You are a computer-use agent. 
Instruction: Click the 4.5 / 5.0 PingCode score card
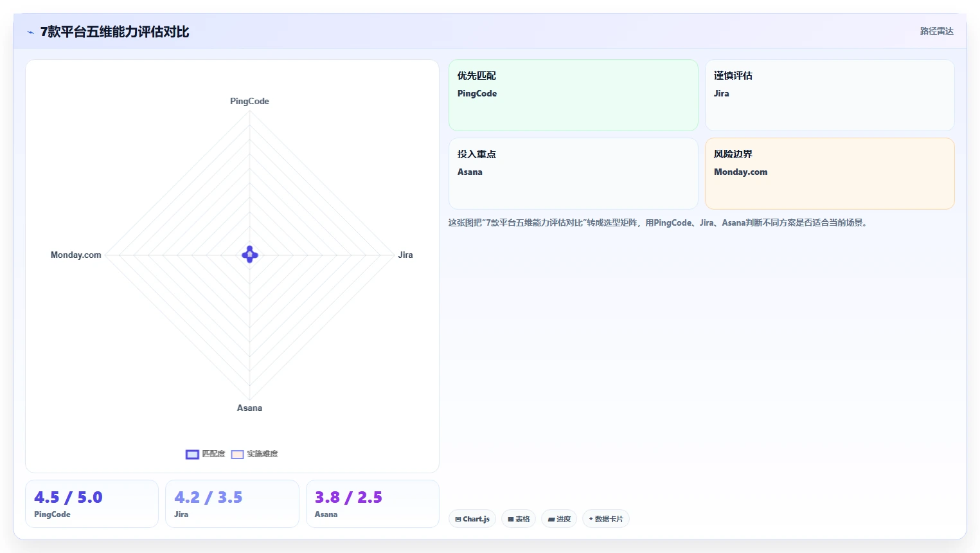point(92,503)
